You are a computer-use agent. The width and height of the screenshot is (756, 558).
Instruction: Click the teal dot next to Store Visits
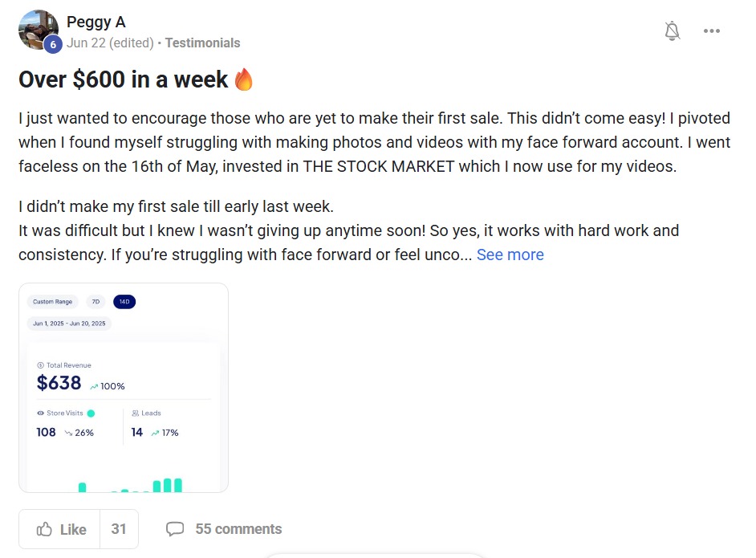pyautogui.click(x=91, y=413)
